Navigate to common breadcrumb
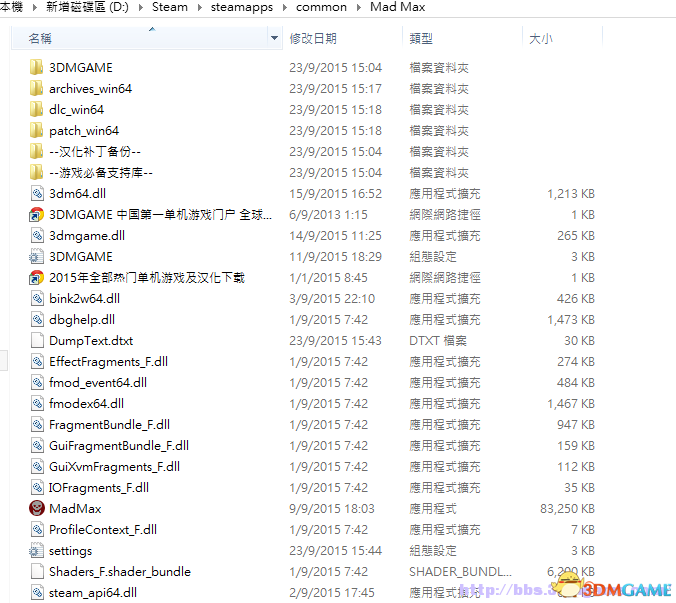 click(x=321, y=7)
